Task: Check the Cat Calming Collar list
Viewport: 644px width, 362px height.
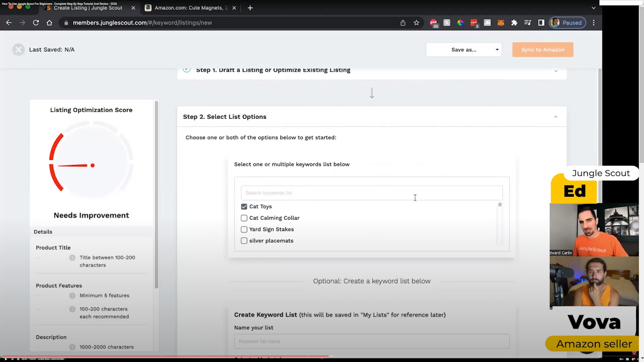Action: click(244, 218)
